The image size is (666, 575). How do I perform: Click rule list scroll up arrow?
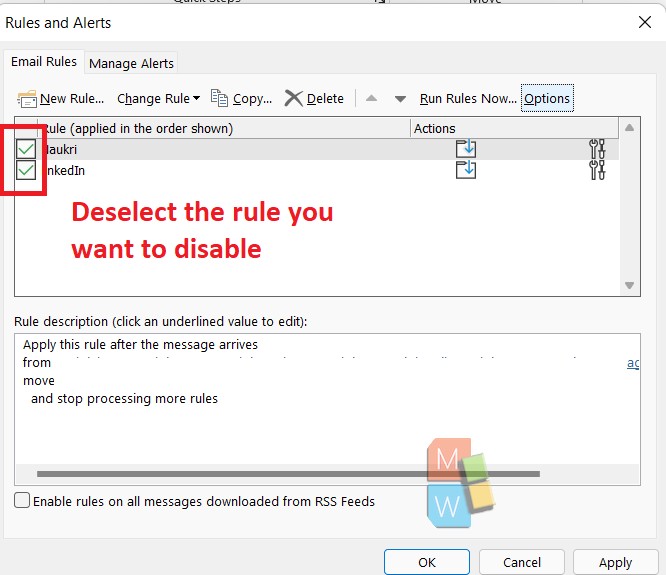click(x=629, y=127)
